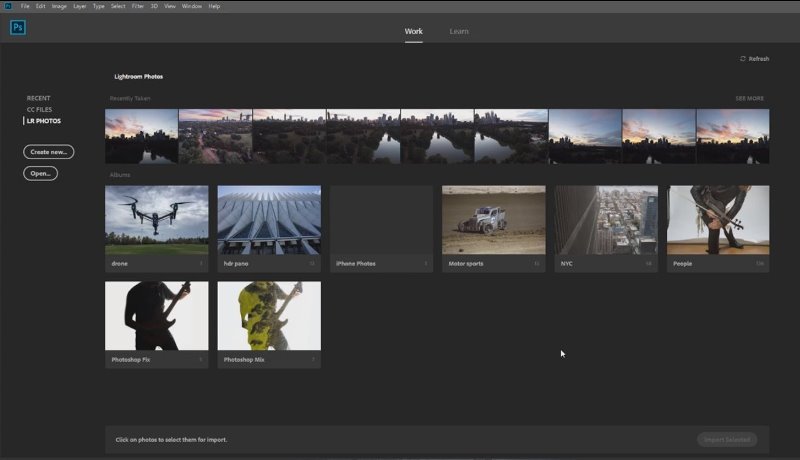Open the Type menu
The height and width of the screenshot is (460, 800).
[98, 6]
